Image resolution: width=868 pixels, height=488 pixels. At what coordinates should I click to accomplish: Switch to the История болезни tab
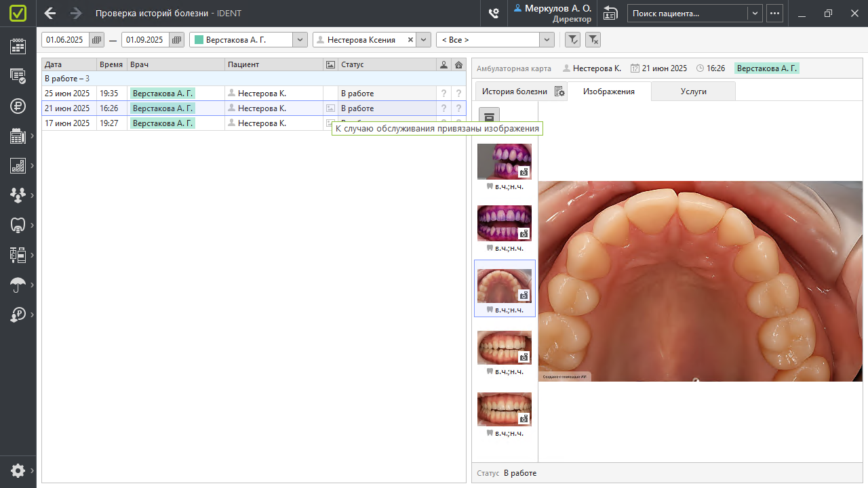click(515, 91)
